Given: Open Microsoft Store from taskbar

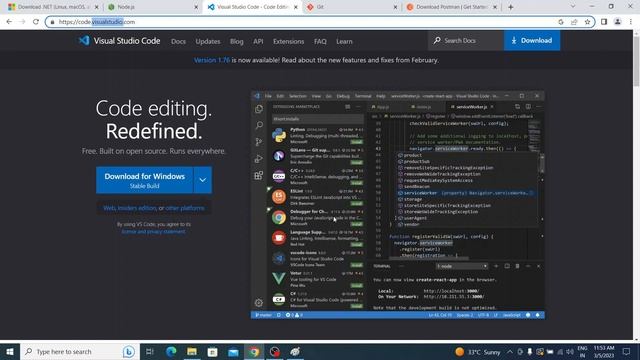Looking at the screenshot, I should click(x=212, y=351).
